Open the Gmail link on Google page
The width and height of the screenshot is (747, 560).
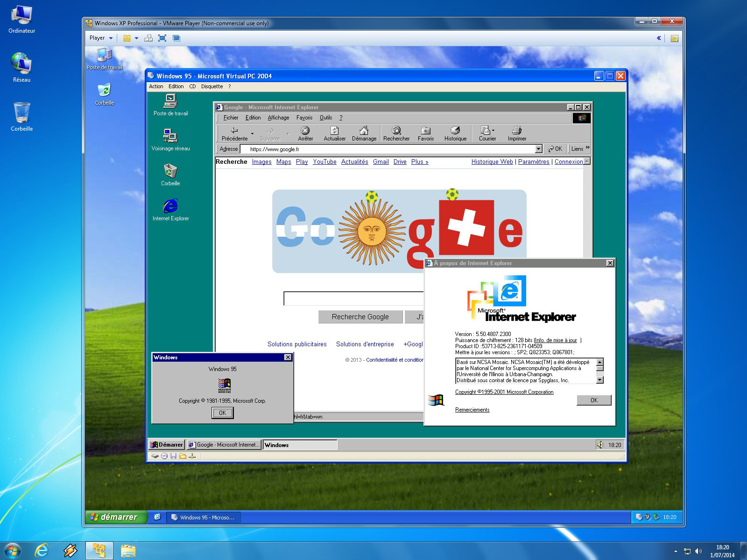click(x=381, y=162)
